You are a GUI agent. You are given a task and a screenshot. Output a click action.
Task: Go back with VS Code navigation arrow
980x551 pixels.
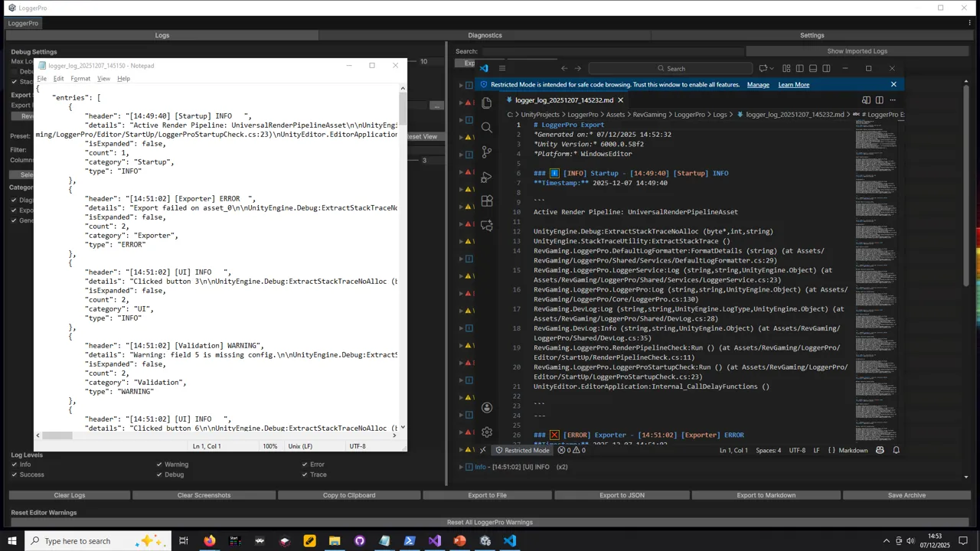coord(564,68)
